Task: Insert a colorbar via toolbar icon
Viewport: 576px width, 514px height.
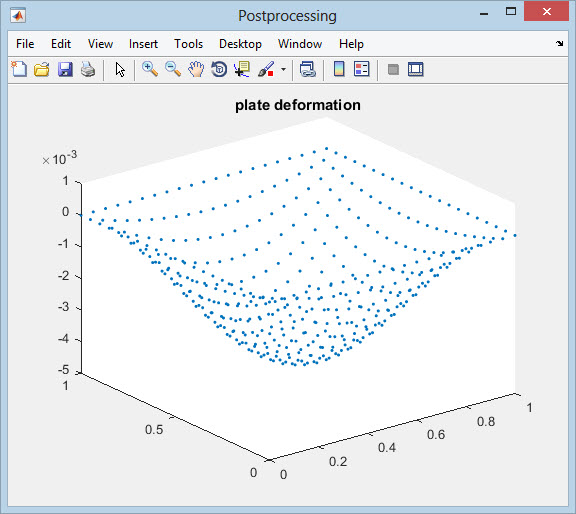Action: point(339,69)
